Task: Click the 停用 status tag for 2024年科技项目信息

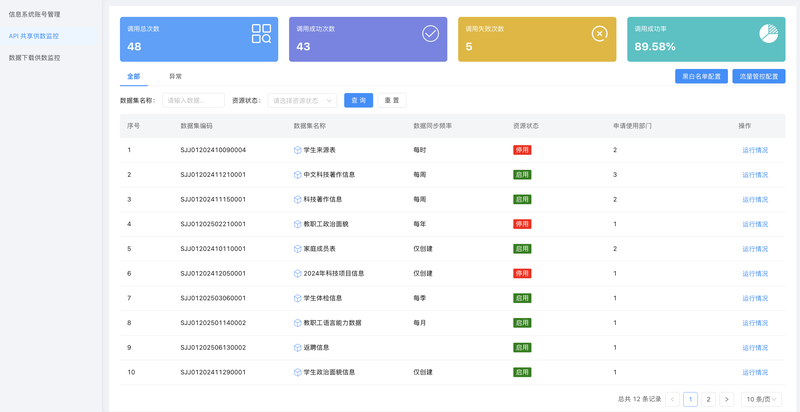Action: point(522,273)
